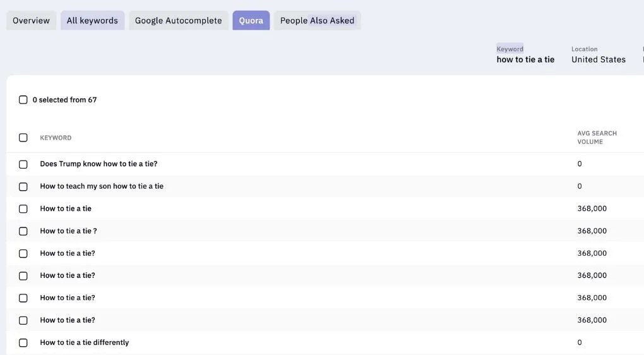This screenshot has width=644, height=355.
Task: Open 'How to teach my son how to tie a tie'
Action: (102, 186)
